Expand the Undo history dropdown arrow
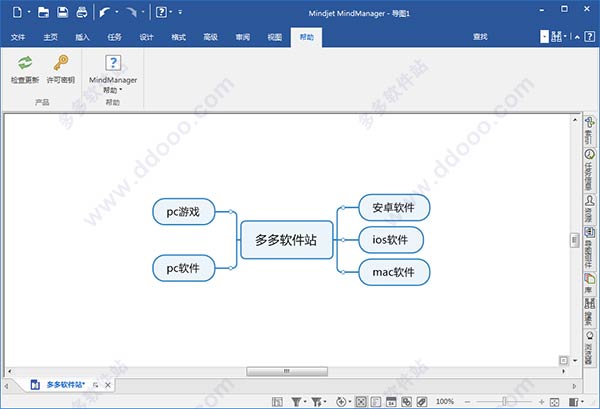 point(116,12)
